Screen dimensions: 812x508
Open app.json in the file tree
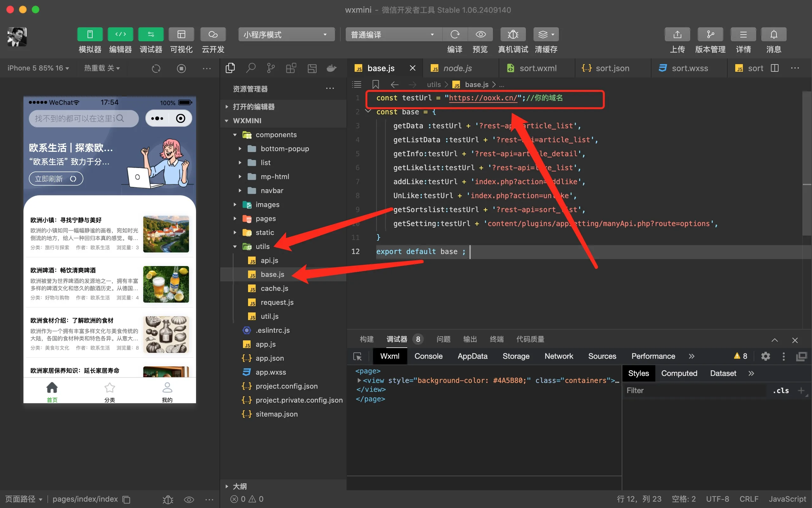tap(284, 358)
